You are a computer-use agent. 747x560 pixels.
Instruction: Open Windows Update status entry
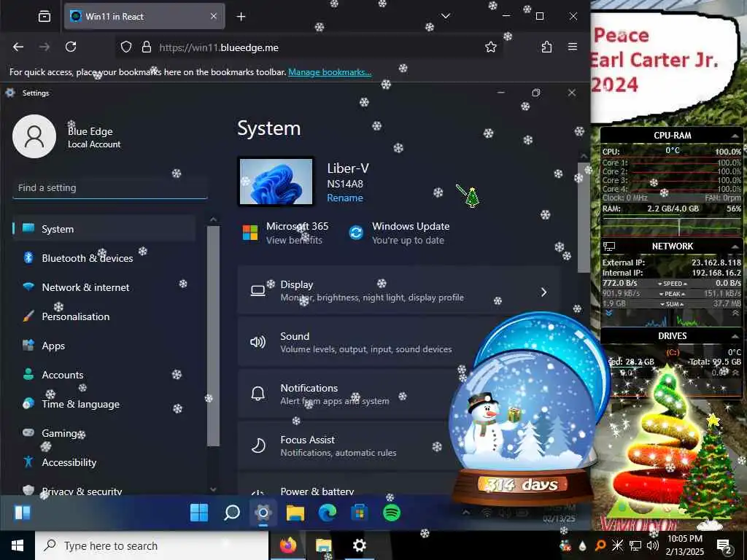[x=399, y=233]
